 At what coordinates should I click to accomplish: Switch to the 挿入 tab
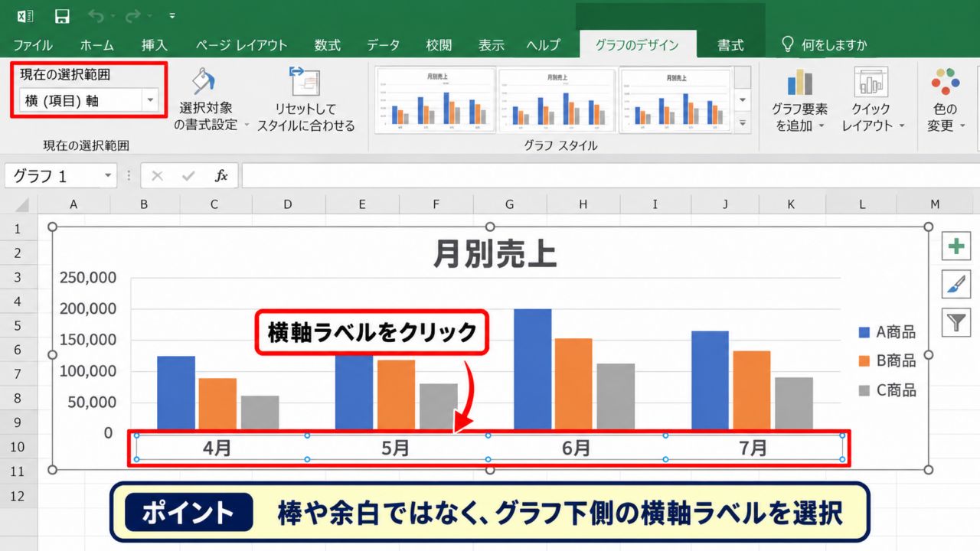pyautogui.click(x=155, y=45)
